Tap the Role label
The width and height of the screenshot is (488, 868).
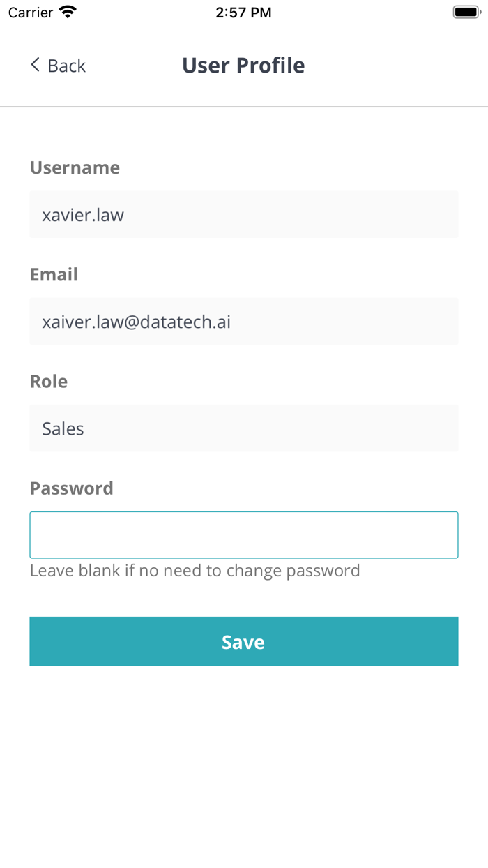[49, 381]
